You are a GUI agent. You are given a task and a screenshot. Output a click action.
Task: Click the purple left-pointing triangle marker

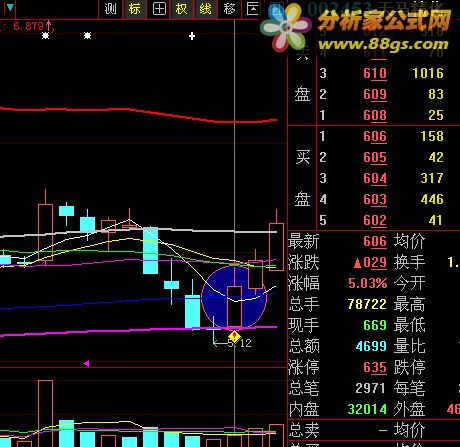click(86, 363)
